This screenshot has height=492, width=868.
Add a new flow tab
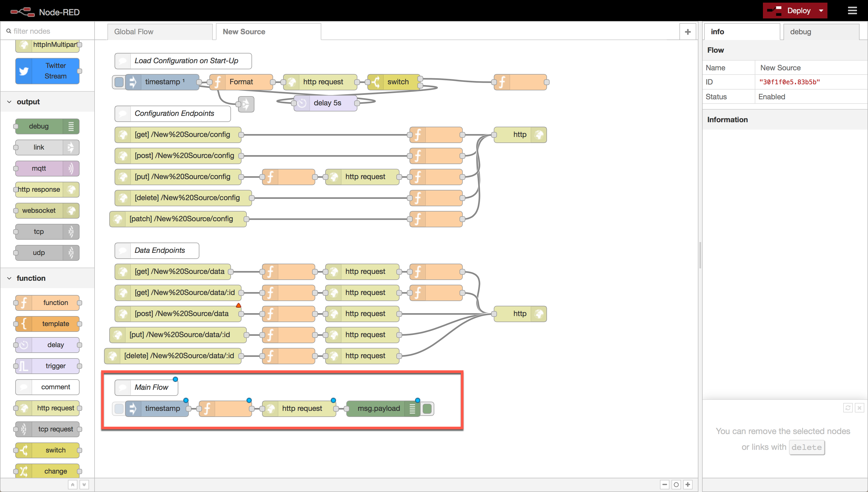688,32
